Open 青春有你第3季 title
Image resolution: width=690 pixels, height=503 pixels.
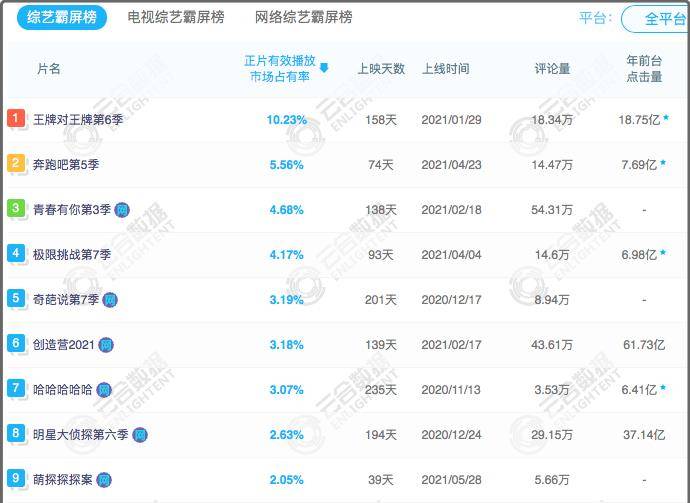tap(72, 209)
